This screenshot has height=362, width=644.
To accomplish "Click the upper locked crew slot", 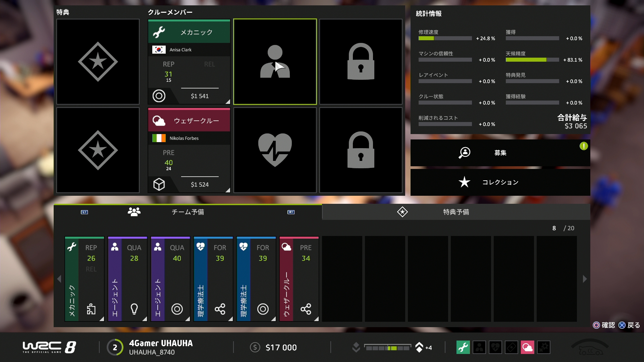I will coord(361,62).
